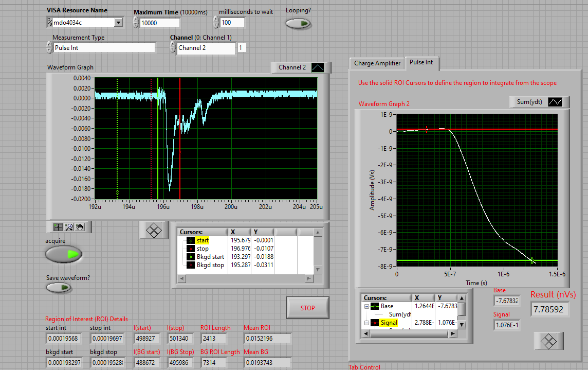Click the Sum(ydt) plot legend icon
Viewport: 588px width, 370px height.
(555, 102)
